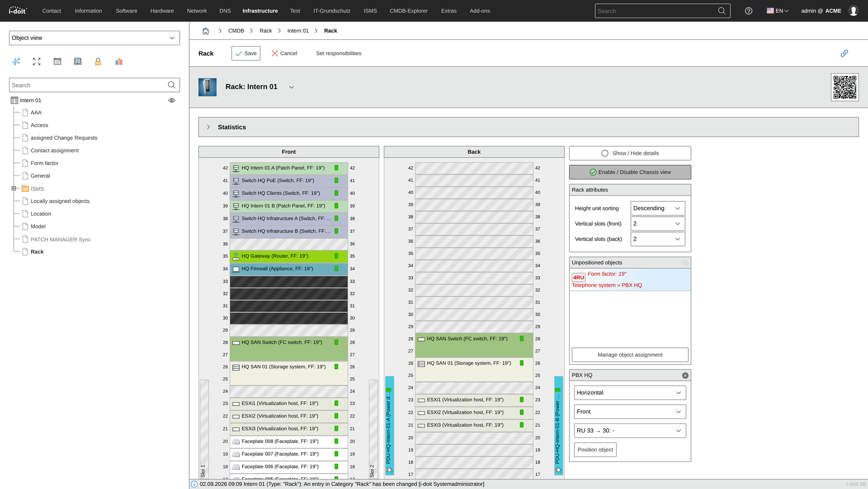Open the calendar icon in the sidebar toolbar
868x489 pixels.
[57, 61]
